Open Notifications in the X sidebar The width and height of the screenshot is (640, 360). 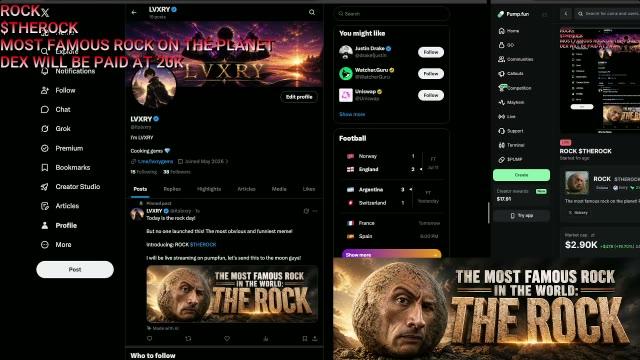pos(68,71)
